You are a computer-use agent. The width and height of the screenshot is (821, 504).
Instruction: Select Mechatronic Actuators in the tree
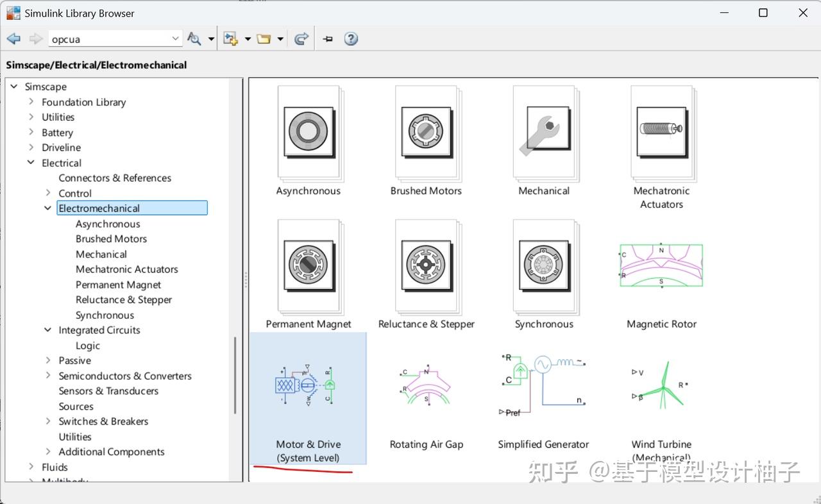[x=127, y=269]
